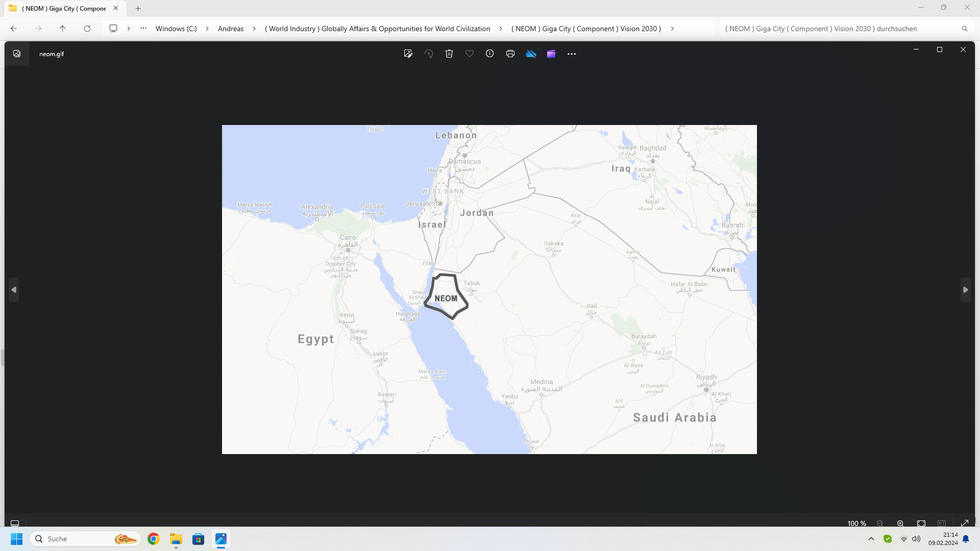Viewport: 980px width, 551px height.
Task: Zoom out using the minus magnifier
Action: coord(880,523)
